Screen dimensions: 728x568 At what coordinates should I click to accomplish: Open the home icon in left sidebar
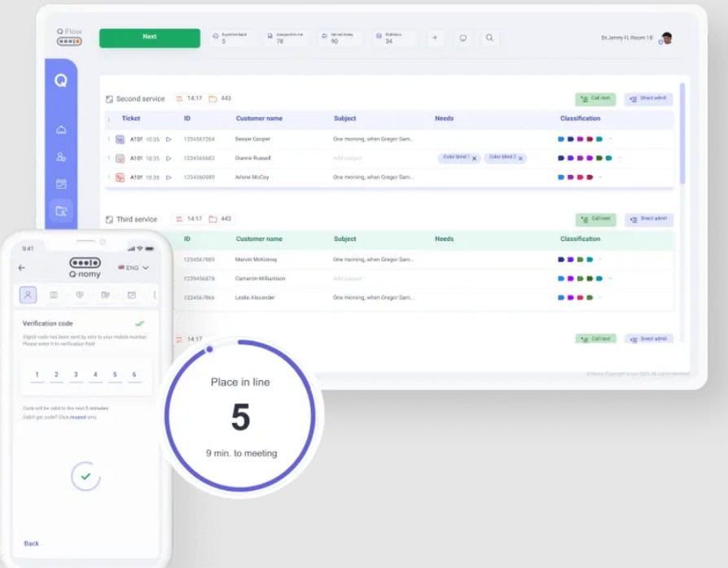point(61,130)
